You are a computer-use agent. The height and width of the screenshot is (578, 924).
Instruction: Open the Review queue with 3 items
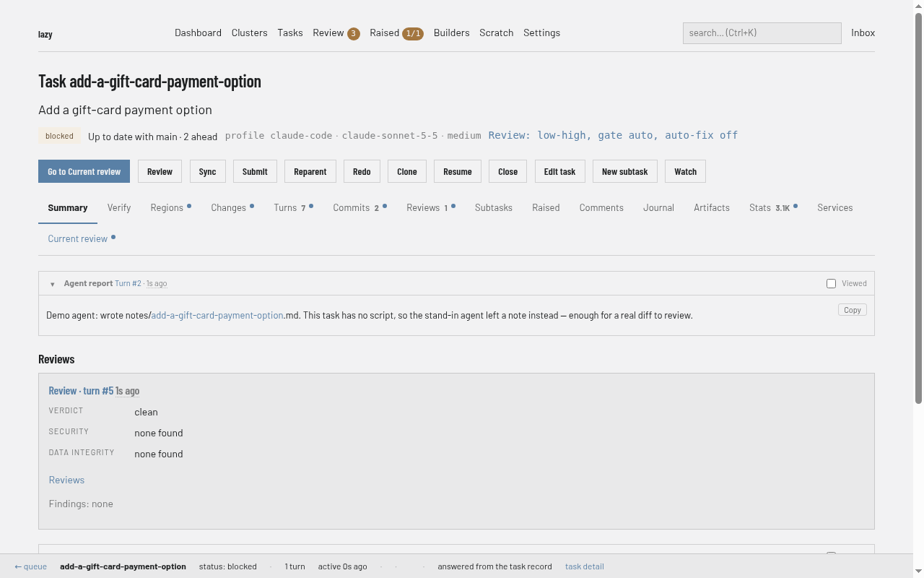pos(336,33)
